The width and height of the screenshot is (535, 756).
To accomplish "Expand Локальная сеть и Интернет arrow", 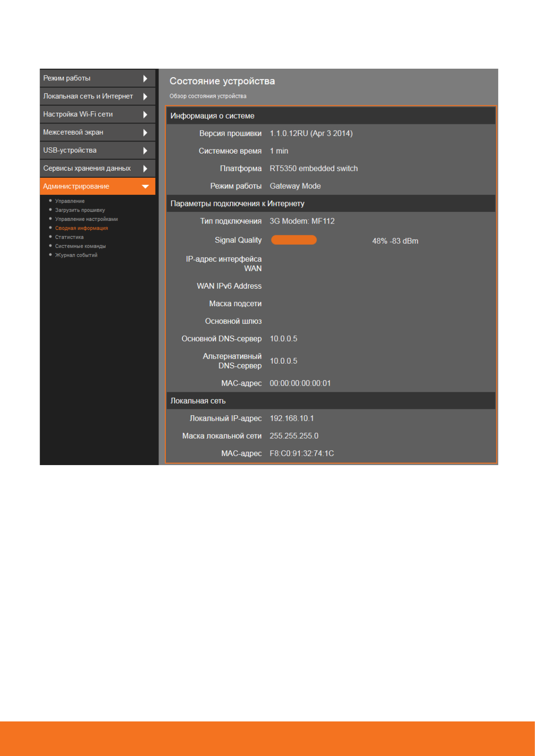I will click(145, 97).
